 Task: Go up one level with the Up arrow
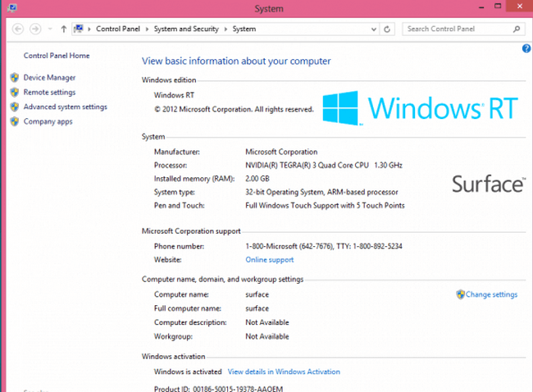click(x=64, y=29)
